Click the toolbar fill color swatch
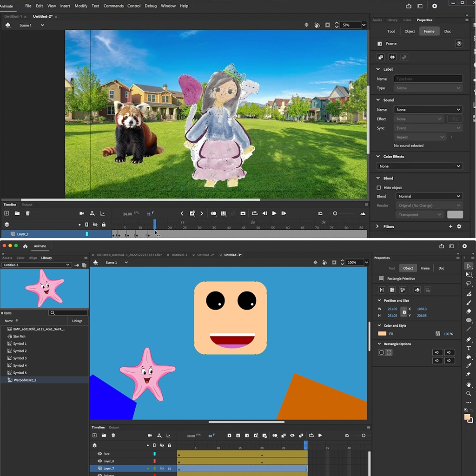The height and width of the screenshot is (476, 476). 467,417
